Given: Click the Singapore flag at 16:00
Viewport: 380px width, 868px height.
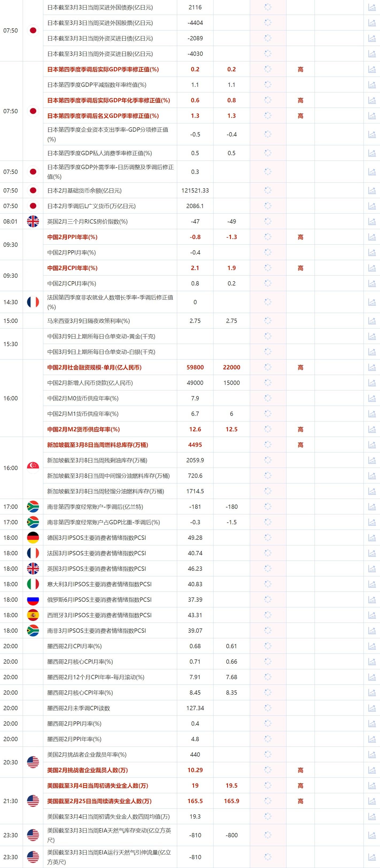Looking at the screenshot, I should tap(33, 468).
